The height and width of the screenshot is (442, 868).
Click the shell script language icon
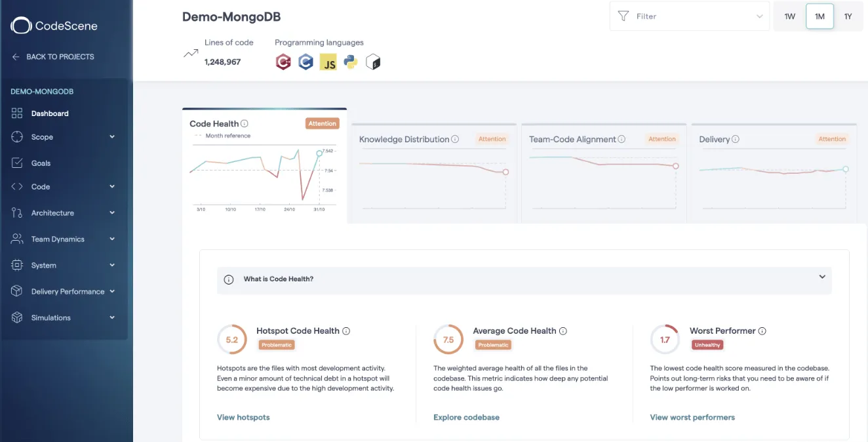[x=373, y=62]
